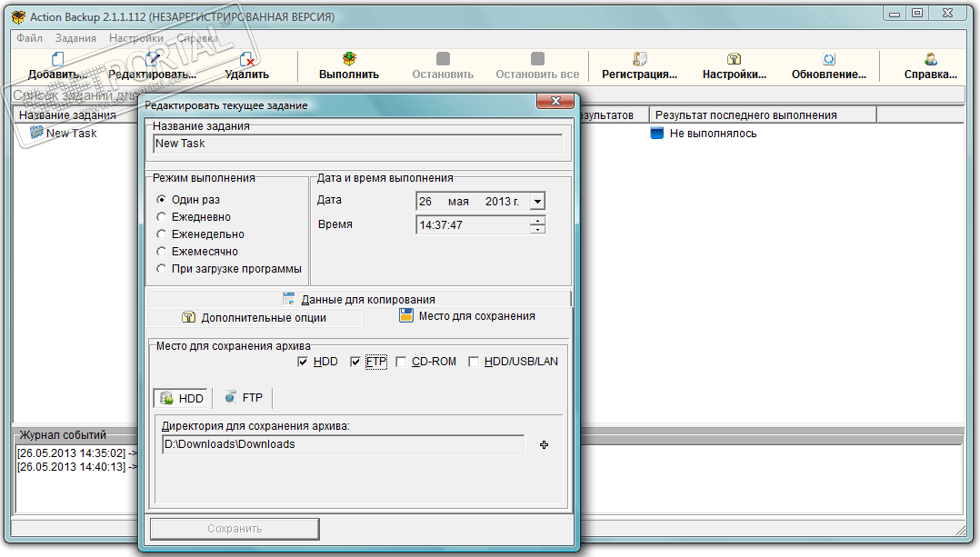Screen dimensions: 980x557
Task: Select the FTP sub-tab
Action: click(x=244, y=398)
